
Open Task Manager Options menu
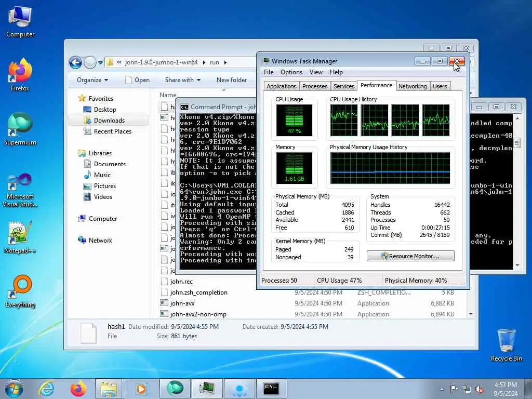[291, 72]
